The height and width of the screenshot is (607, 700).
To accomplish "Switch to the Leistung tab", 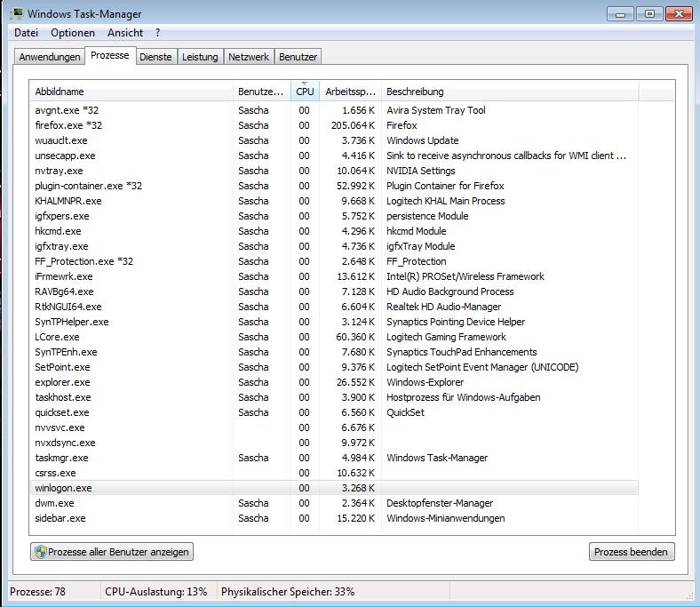I will coord(200,57).
